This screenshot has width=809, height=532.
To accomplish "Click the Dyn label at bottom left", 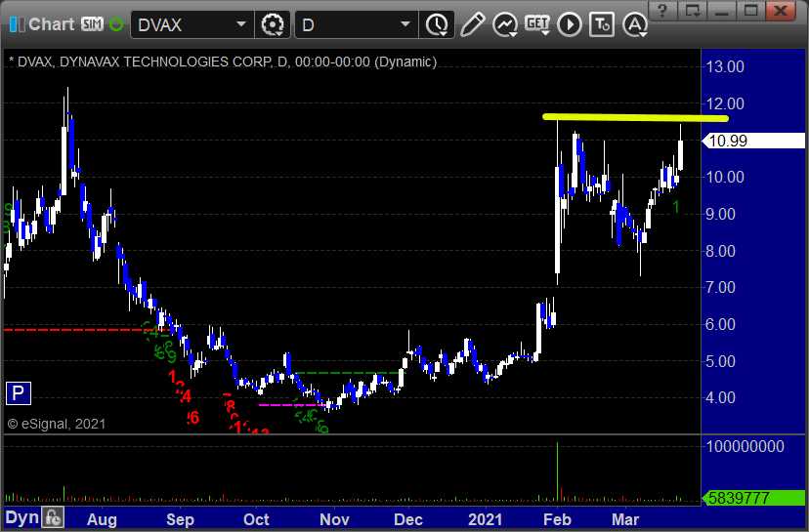I will pos(22,517).
